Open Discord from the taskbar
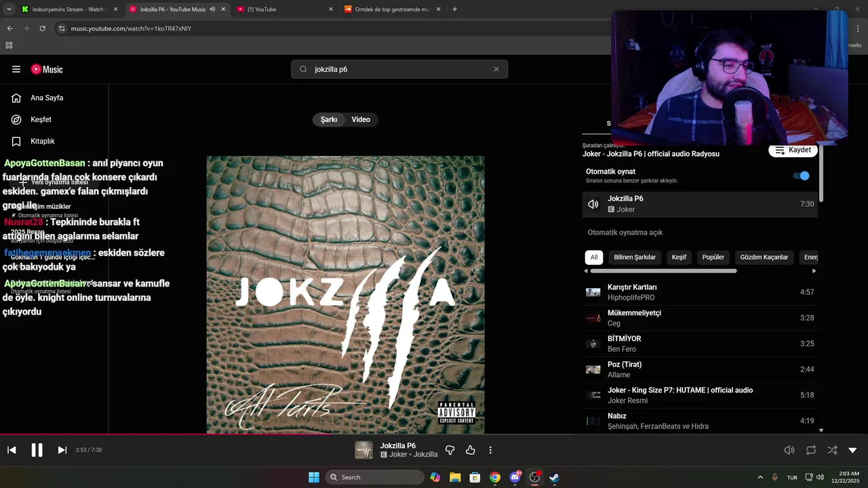Image resolution: width=868 pixels, height=488 pixels. coord(515,477)
